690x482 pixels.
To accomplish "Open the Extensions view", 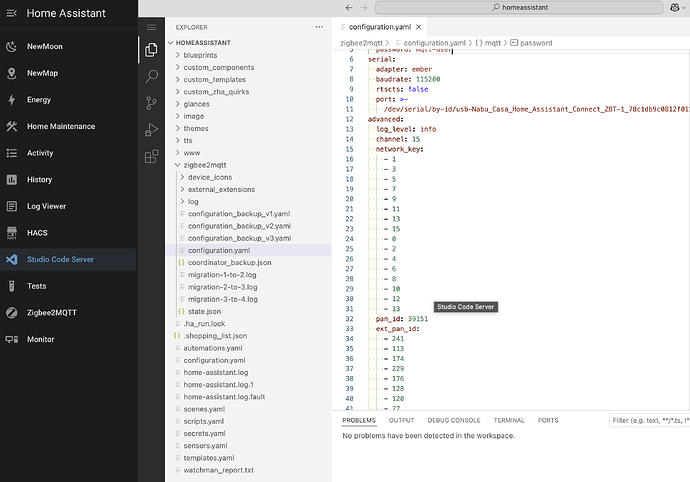I will pos(151,156).
